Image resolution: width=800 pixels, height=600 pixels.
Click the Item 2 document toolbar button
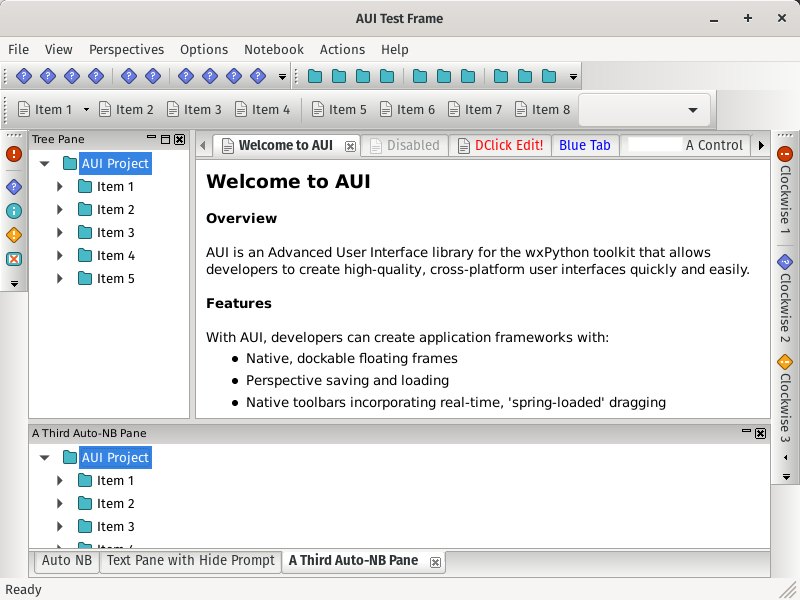pos(126,109)
